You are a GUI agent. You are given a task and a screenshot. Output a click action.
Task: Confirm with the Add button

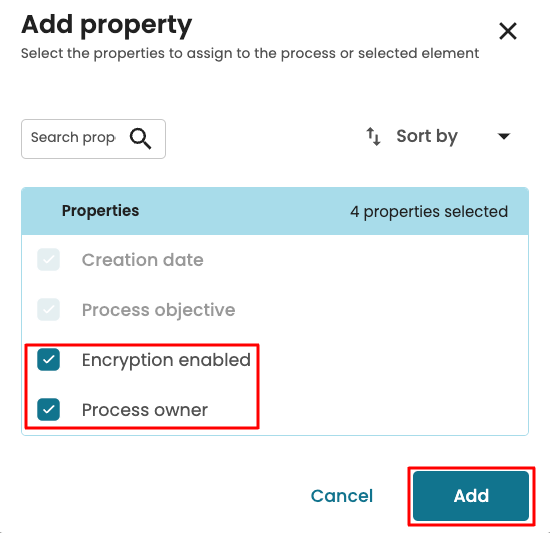point(471,496)
